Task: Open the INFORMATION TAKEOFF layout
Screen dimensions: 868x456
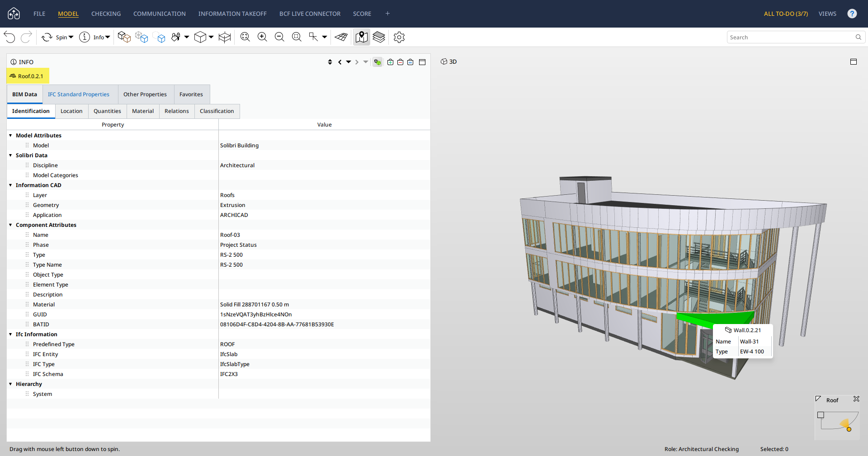Action: 232,14
